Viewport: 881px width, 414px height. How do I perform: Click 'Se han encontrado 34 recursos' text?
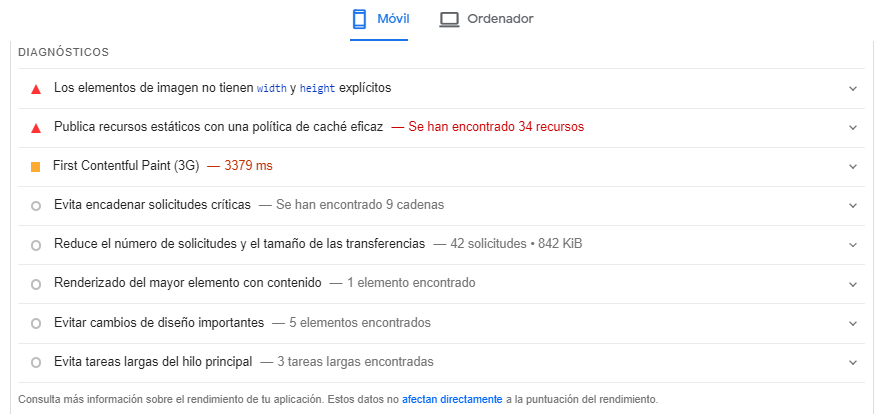tap(496, 127)
